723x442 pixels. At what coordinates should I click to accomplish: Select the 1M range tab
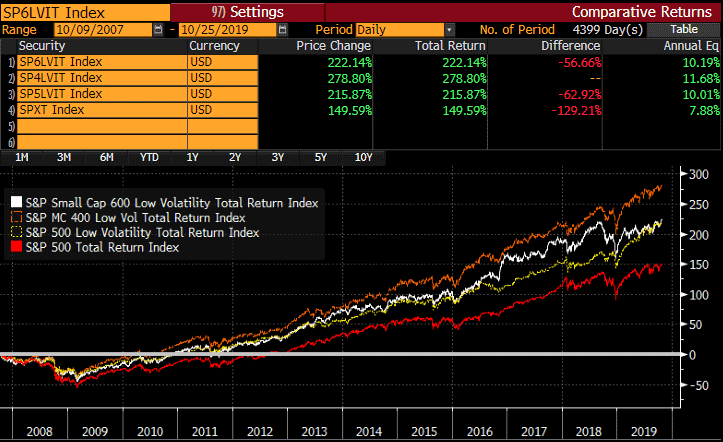(22, 158)
